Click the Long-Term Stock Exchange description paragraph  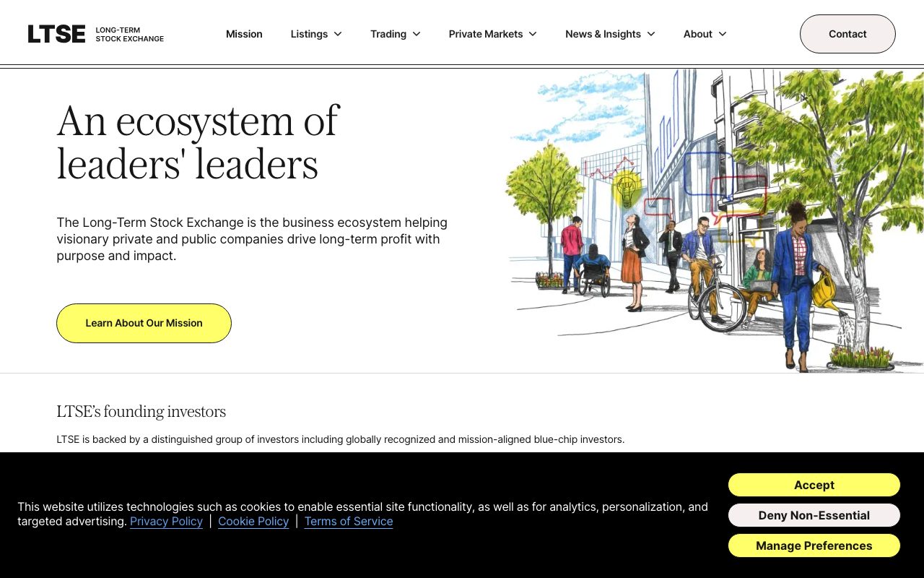252,239
